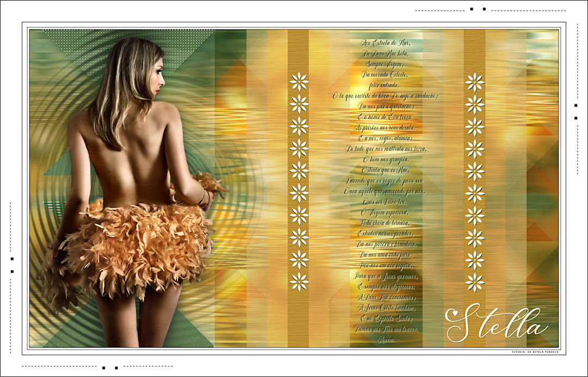Screen dimensions: 588x377
Task: Click the line "Extintos nossos pecados,"
Action: click(385, 234)
